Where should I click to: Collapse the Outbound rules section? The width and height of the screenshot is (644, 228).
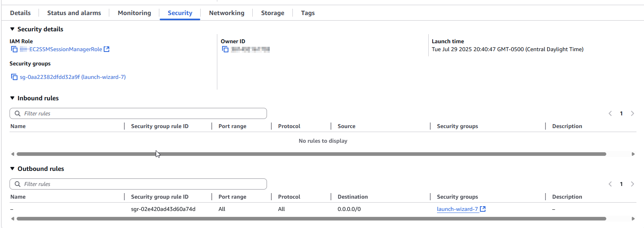(12, 169)
